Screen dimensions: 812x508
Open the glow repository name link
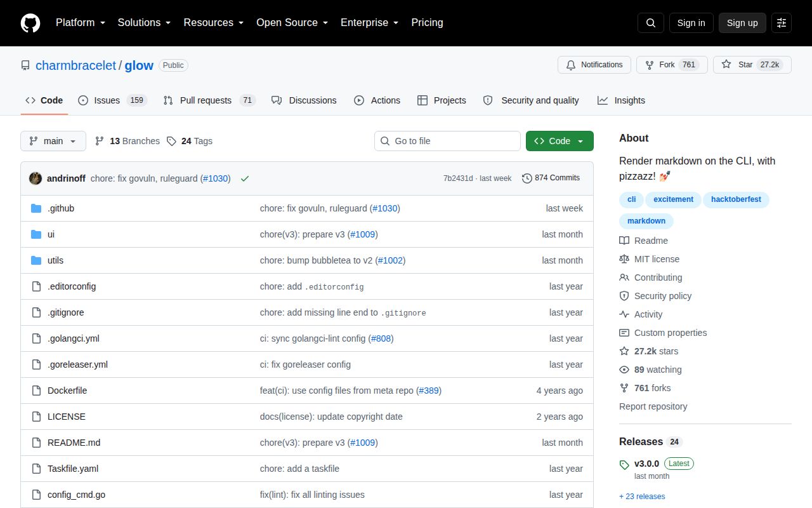click(x=139, y=65)
